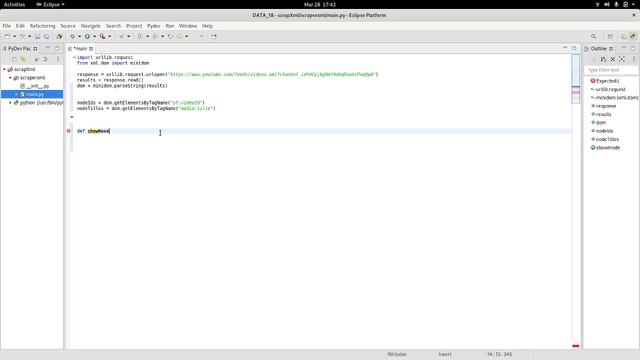Toggle alphabetical sort in Outline panel
The height and width of the screenshot is (360, 640).
point(603,59)
